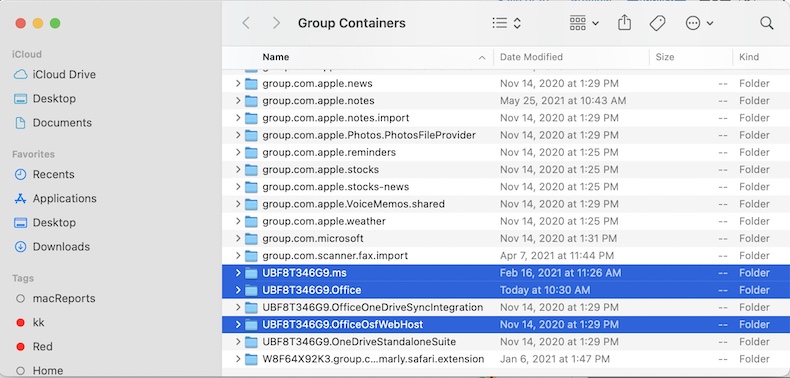This screenshot has width=790, height=378.
Task: Open Desktop under iCloud section
Action: (45, 99)
